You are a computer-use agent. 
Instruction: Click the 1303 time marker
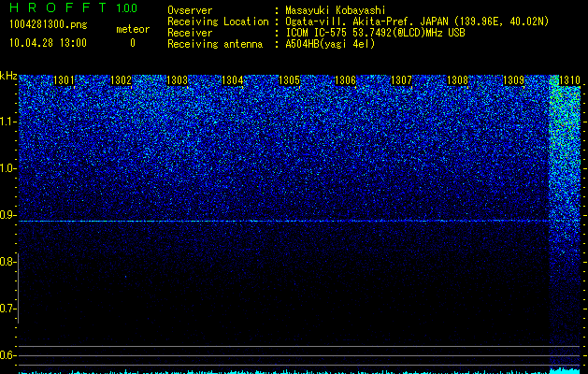[x=177, y=80]
